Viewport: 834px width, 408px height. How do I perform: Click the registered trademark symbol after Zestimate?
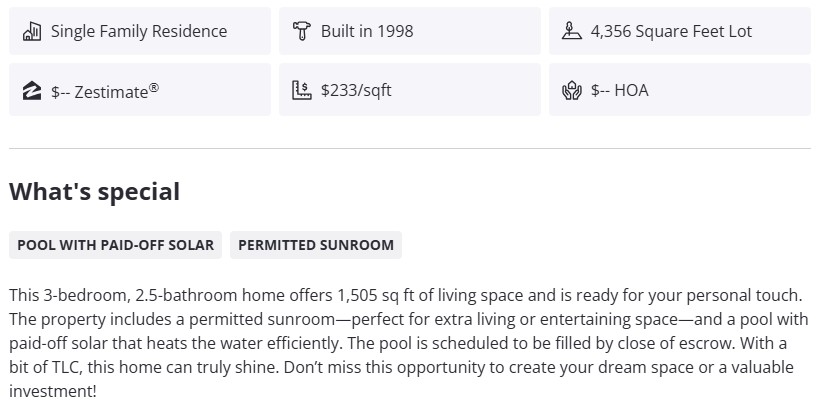pyautogui.click(x=154, y=86)
